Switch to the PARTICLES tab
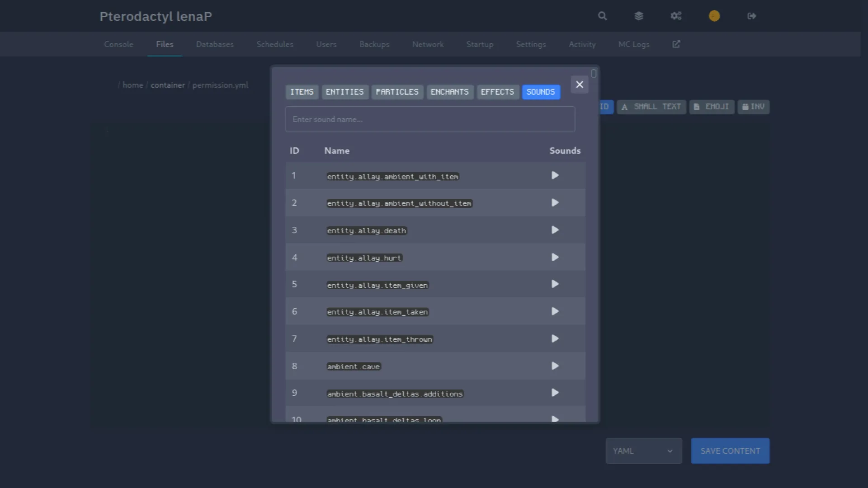This screenshot has width=868, height=488. coord(397,92)
